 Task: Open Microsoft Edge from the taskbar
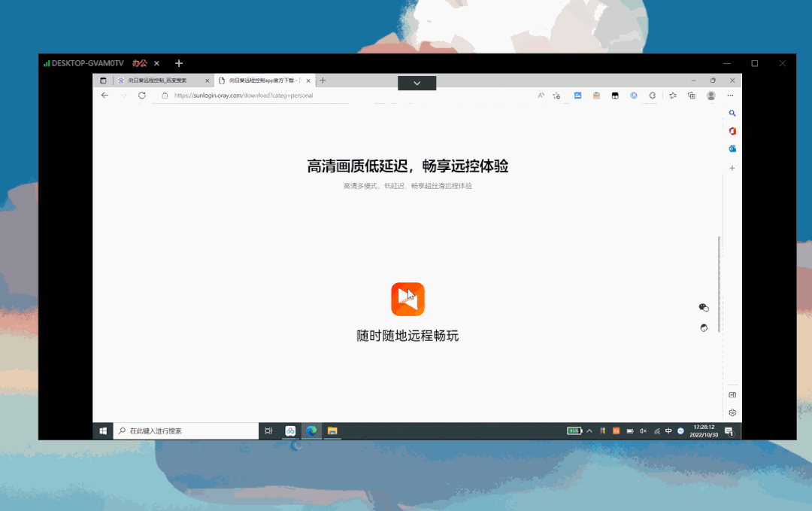pyautogui.click(x=311, y=430)
